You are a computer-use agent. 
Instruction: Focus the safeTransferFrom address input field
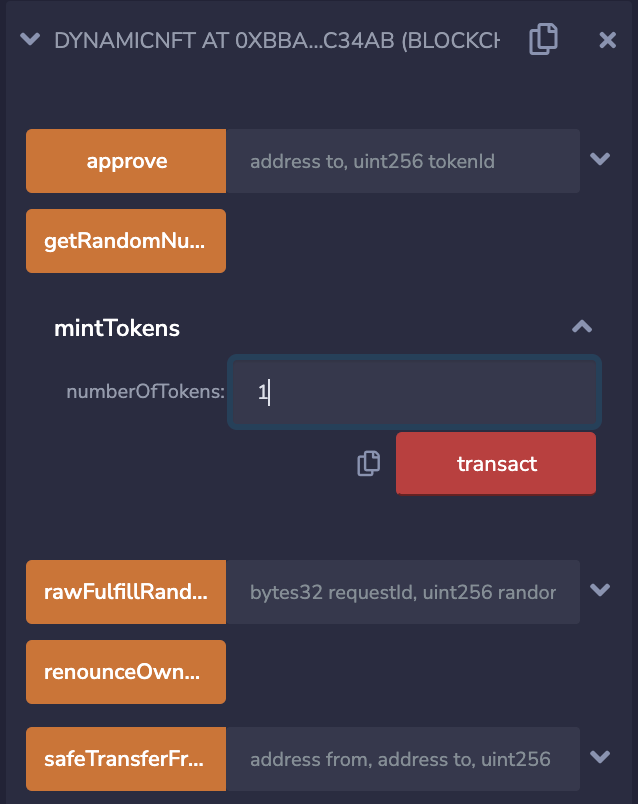[402, 759]
